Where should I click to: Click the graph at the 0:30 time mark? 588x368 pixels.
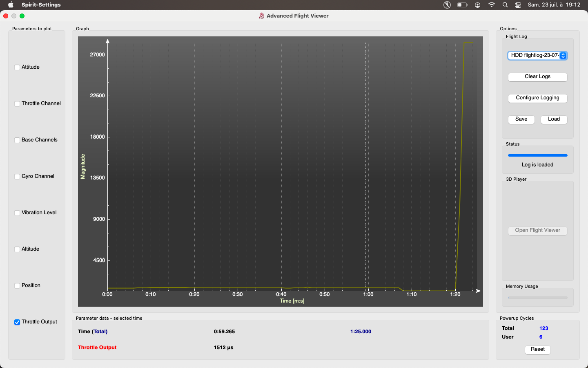click(238, 164)
